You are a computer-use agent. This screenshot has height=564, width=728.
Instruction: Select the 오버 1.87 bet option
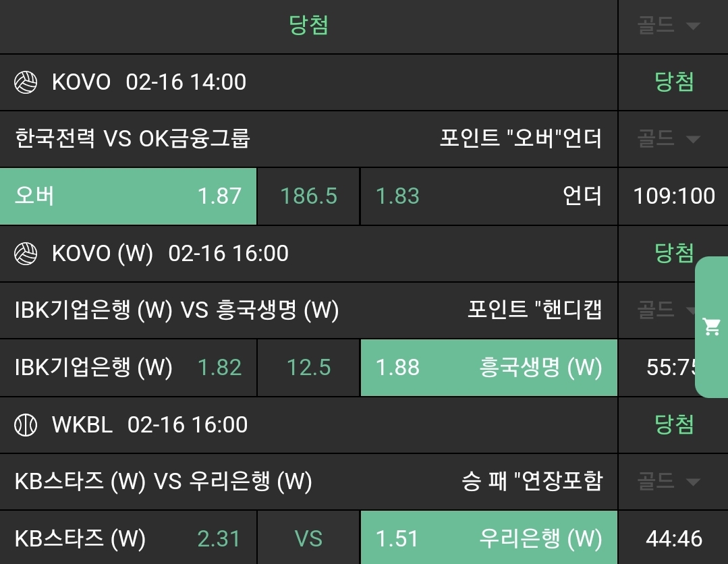click(128, 196)
